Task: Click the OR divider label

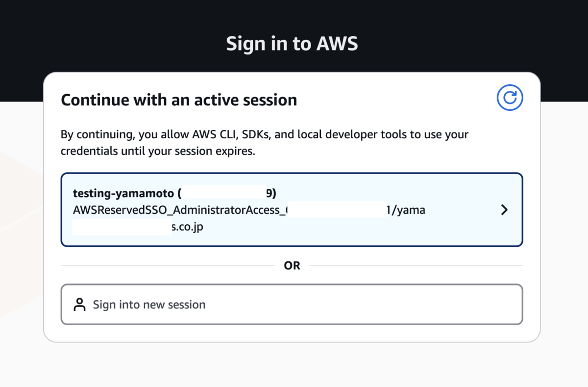Action: coord(292,265)
